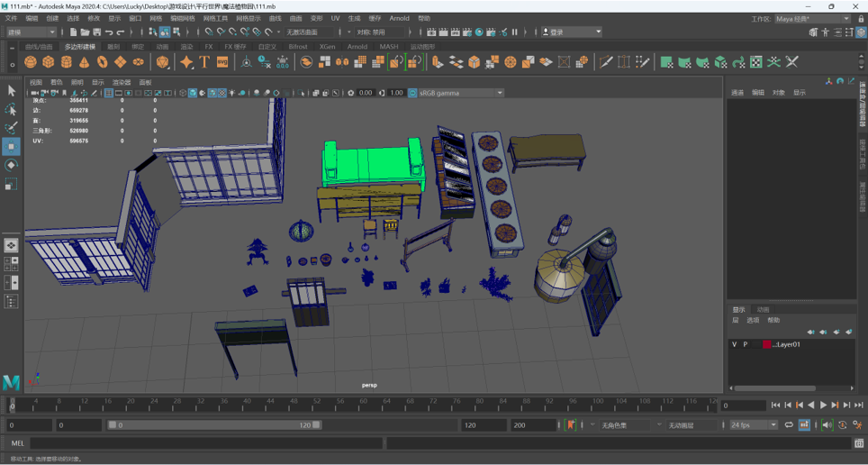Click the Save scene icon
Viewport: 868px width, 465px height.
point(97,32)
